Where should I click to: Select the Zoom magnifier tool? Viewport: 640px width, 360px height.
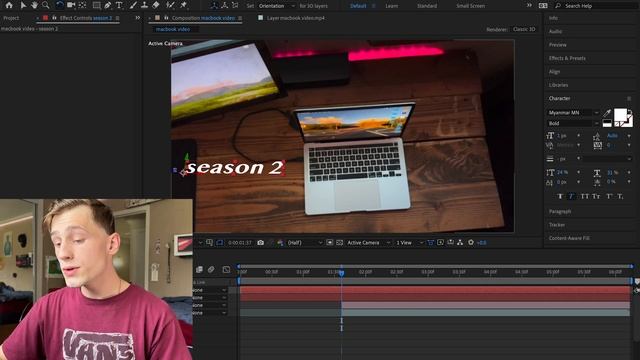coord(46,5)
